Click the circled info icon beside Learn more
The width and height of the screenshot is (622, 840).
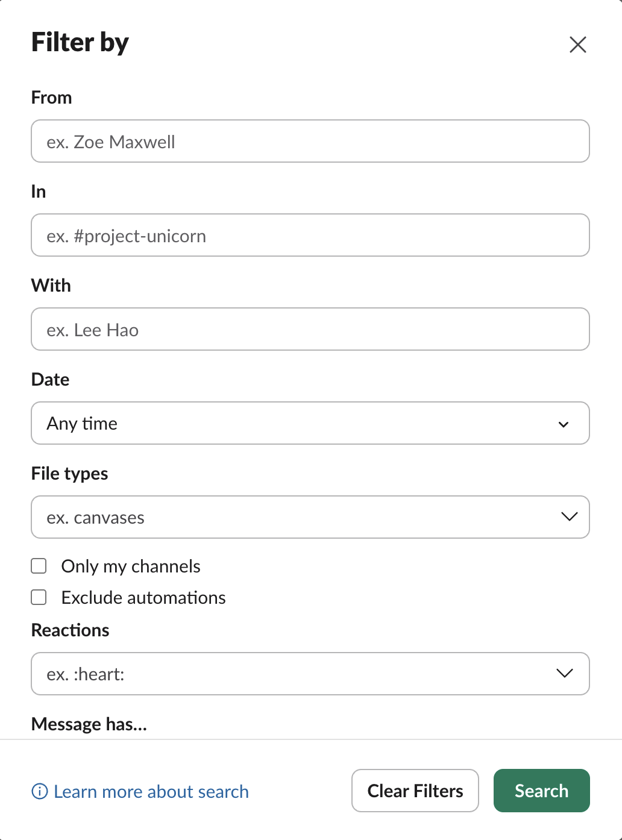coord(39,791)
